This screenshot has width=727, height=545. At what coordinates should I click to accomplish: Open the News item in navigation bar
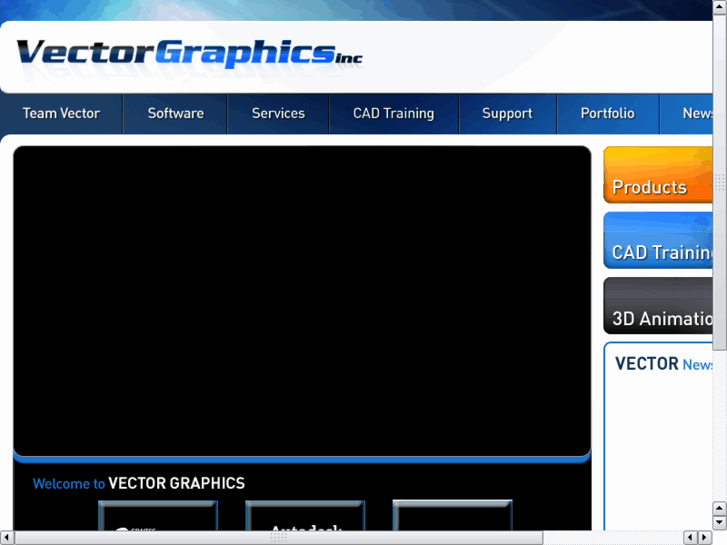coord(687,114)
